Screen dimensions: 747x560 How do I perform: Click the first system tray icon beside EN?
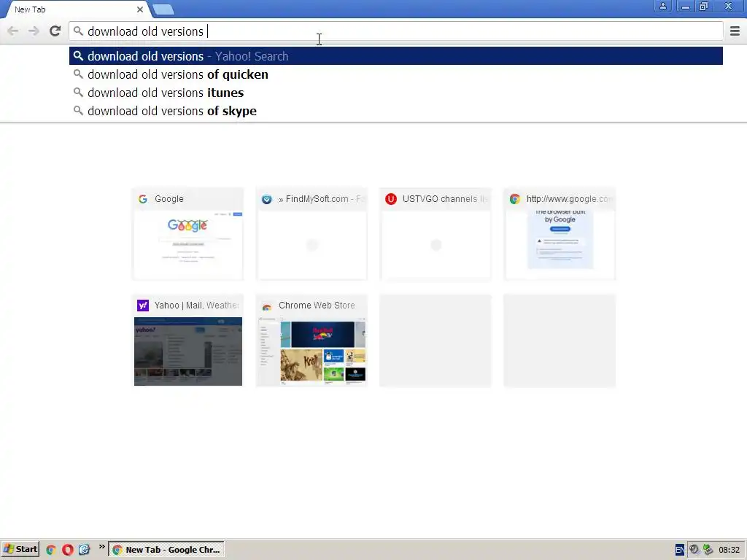pyautogui.click(x=694, y=550)
